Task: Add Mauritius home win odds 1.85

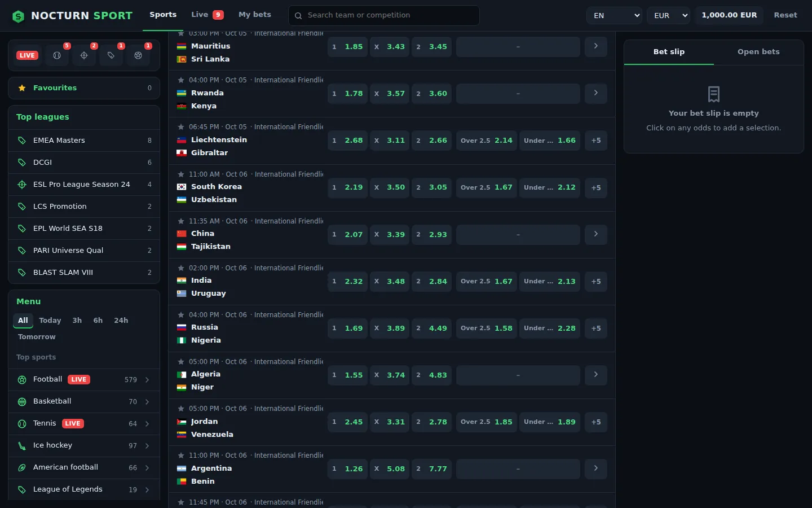Action: tap(347, 47)
